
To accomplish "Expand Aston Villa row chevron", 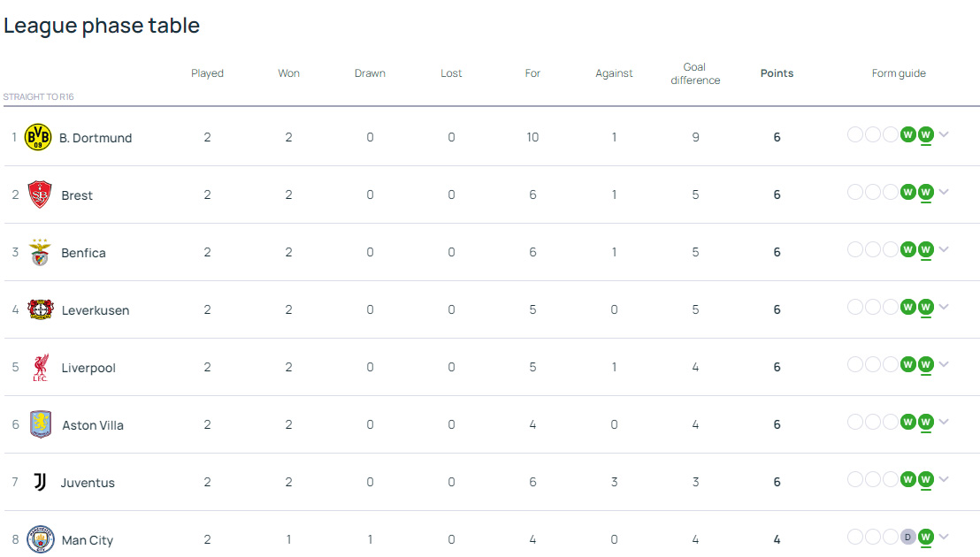I will click(944, 422).
